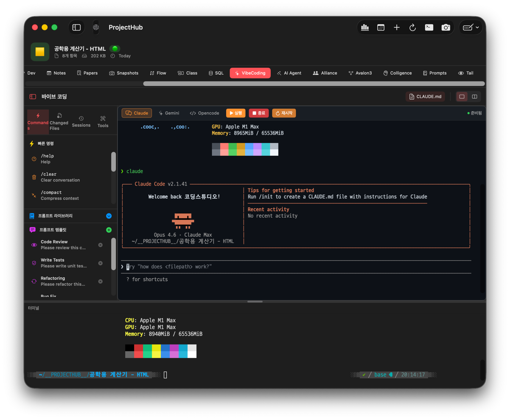Select the Opencode engine option
The height and width of the screenshot is (420, 510).
point(204,113)
